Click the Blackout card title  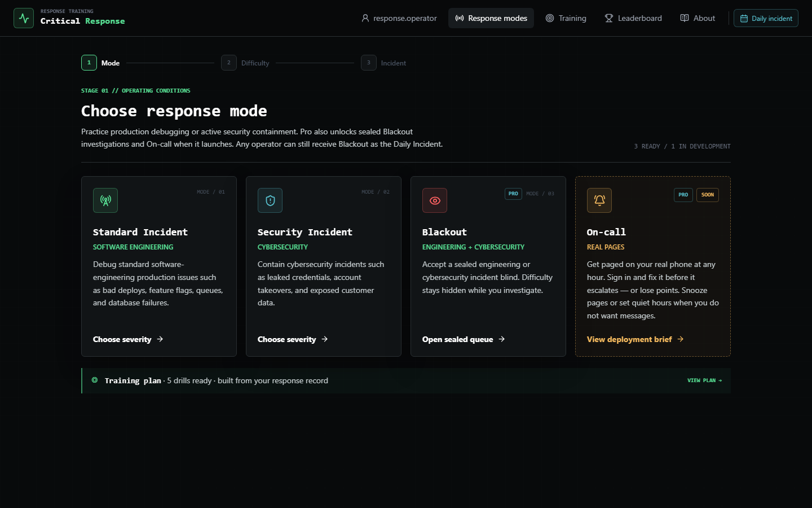(444, 232)
